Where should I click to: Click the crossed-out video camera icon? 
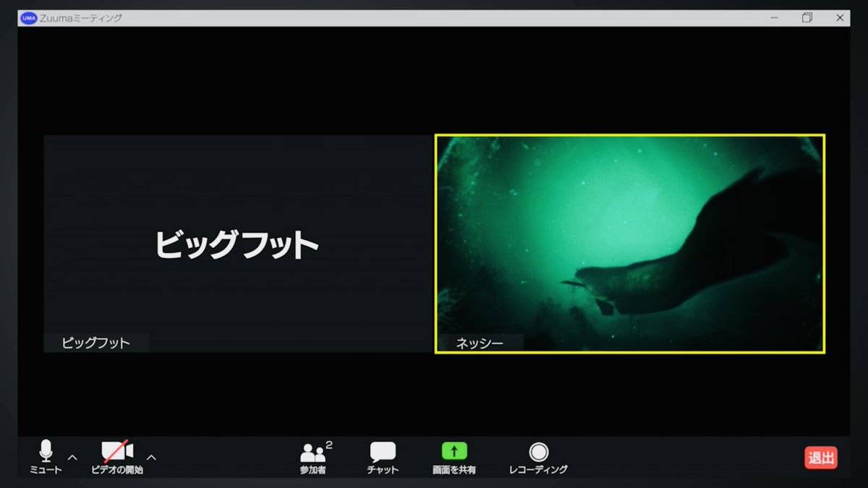point(116,450)
